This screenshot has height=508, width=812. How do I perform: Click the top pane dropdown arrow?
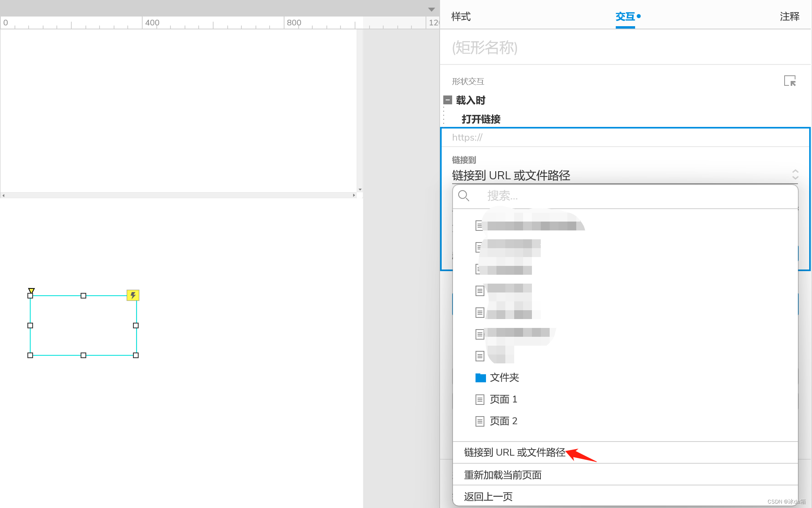point(431,9)
